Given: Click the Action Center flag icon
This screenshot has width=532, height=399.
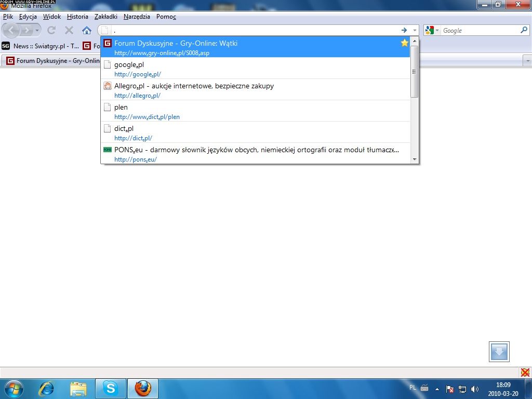Looking at the screenshot, I should [x=450, y=389].
